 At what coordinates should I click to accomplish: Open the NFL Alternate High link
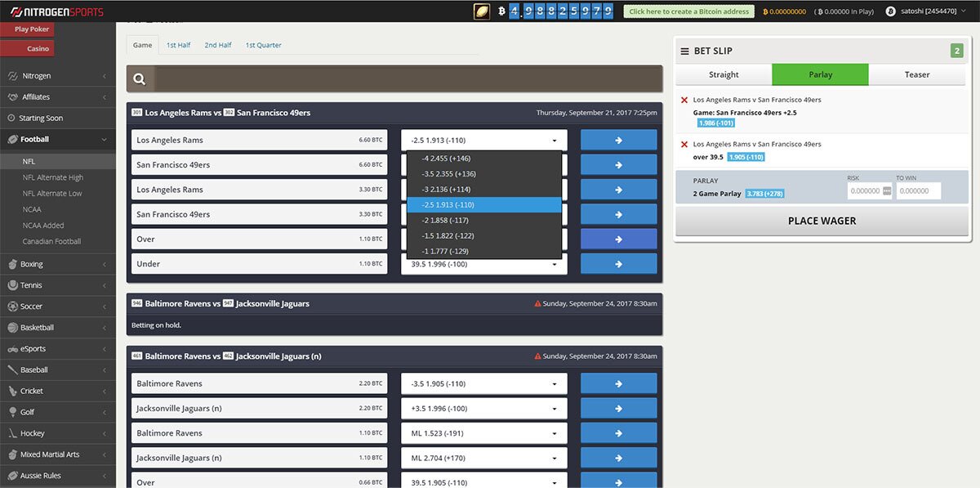(53, 177)
